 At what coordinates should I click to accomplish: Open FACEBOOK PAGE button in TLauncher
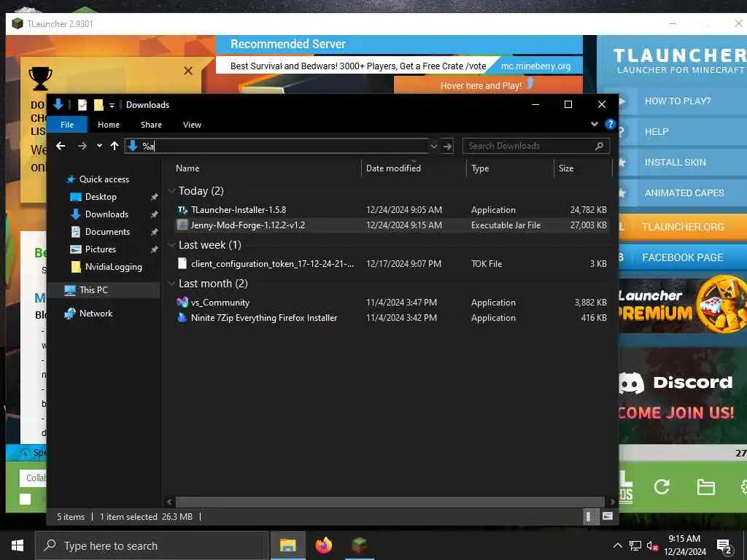point(683,257)
